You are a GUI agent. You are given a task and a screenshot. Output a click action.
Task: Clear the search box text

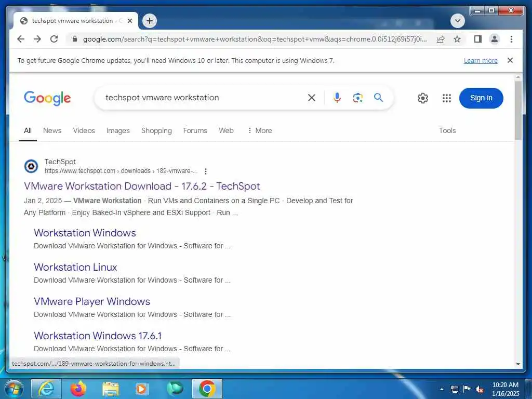click(x=312, y=98)
